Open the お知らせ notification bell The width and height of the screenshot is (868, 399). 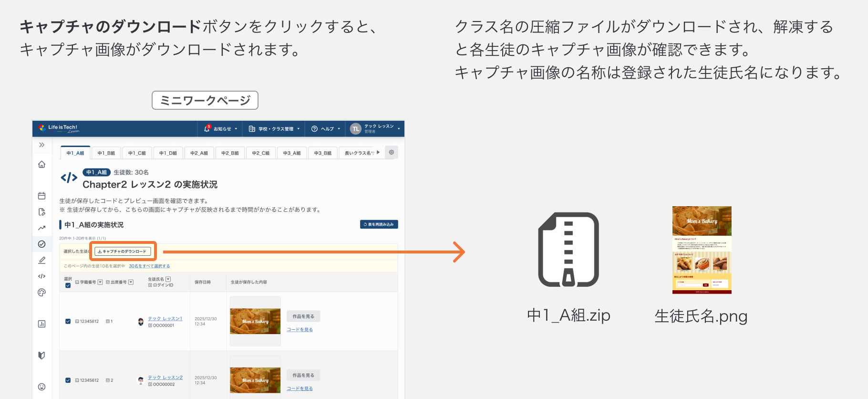coord(207,128)
